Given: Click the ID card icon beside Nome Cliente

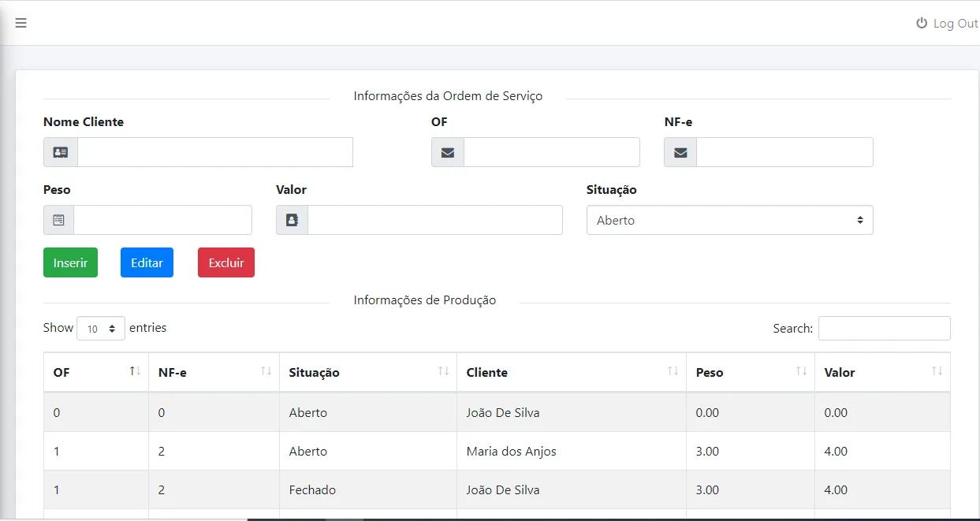Looking at the screenshot, I should click(61, 152).
